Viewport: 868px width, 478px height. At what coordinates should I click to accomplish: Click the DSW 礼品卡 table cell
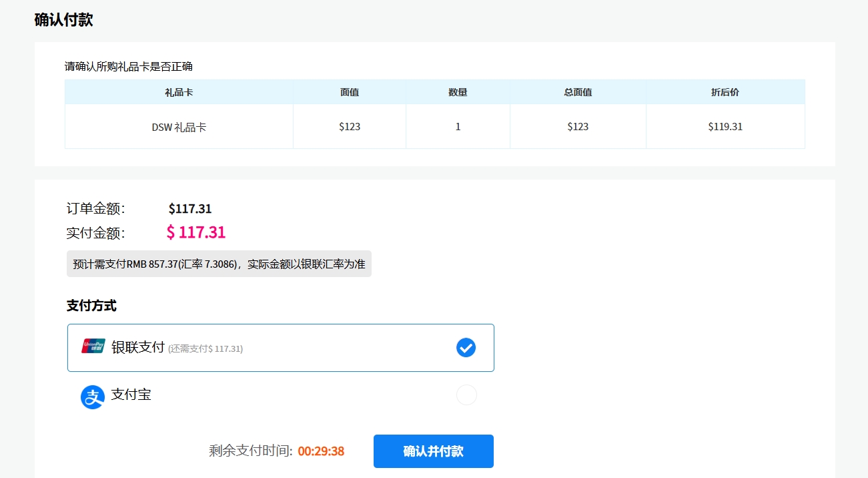[x=179, y=127]
